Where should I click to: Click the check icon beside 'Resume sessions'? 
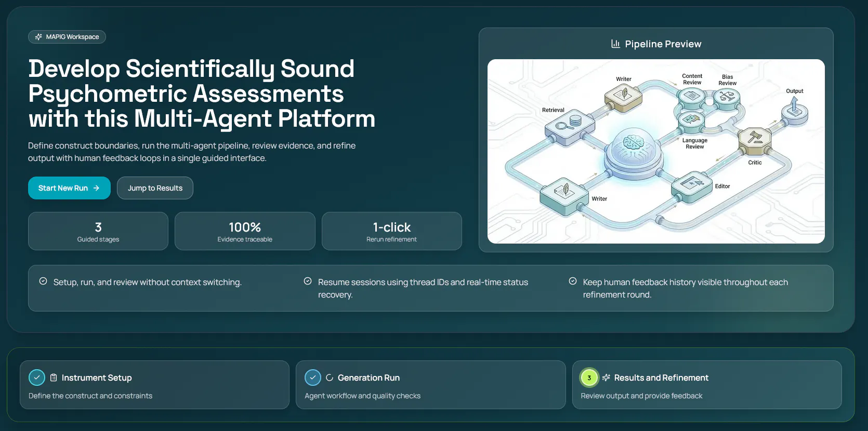pyautogui.click(x=308, y=281)
